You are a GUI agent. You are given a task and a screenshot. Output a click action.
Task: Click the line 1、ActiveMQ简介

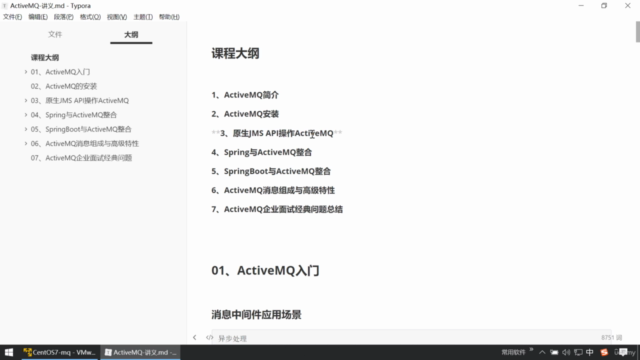coord(245,95)
